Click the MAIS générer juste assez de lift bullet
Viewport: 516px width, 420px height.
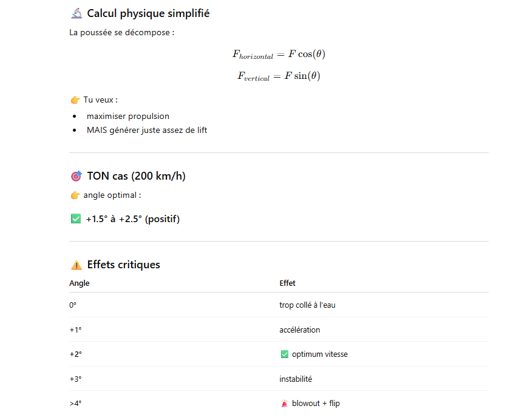pos(146,130)
